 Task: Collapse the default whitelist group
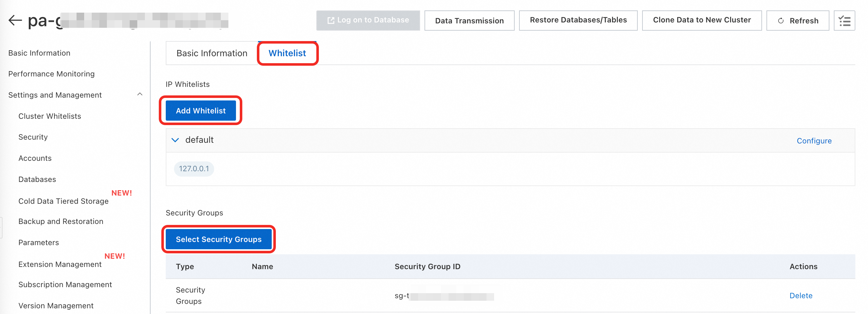click(x=175, y=140)
